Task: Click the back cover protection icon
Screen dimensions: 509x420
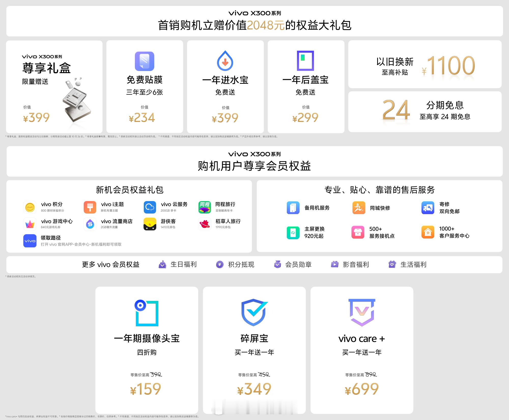Action: [305, 61]
